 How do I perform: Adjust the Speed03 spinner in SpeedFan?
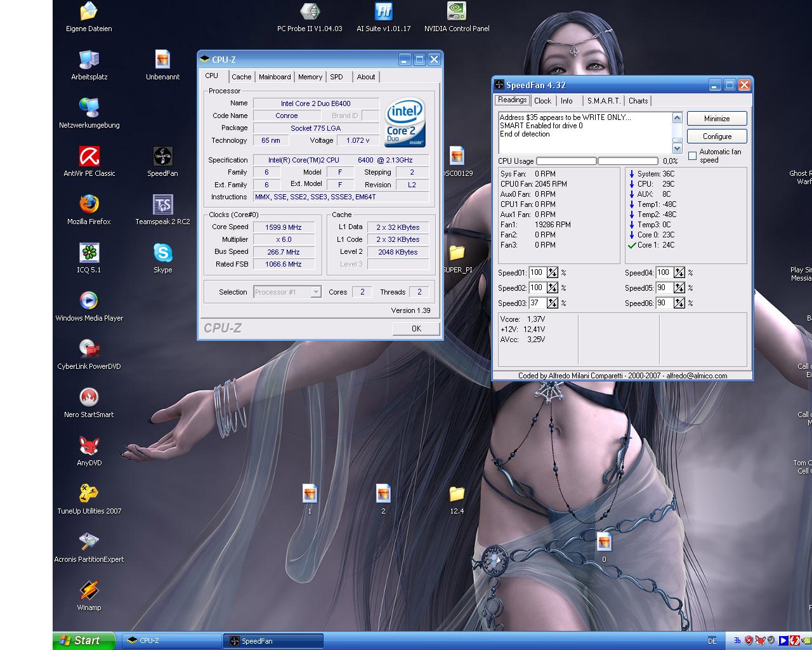[x=553, y=303]
